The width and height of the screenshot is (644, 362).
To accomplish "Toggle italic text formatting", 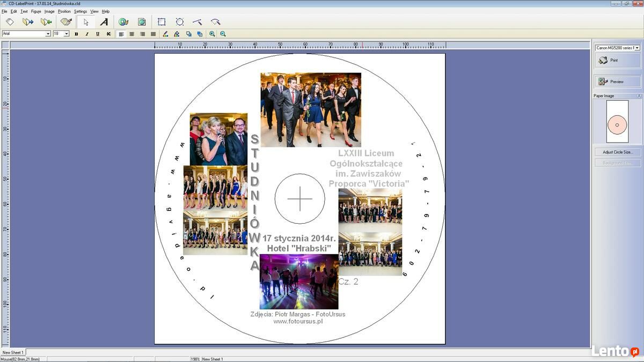I will 87,34.
